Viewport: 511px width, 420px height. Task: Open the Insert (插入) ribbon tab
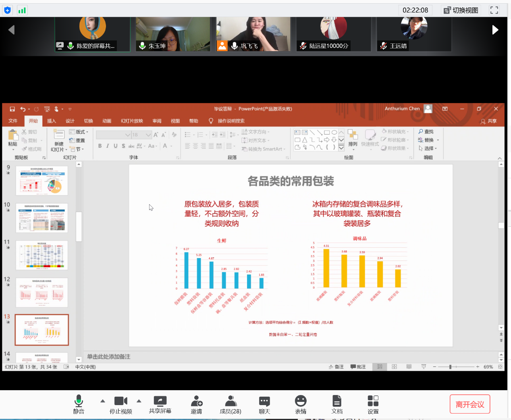pyautogui.click(x=51, y=121)
